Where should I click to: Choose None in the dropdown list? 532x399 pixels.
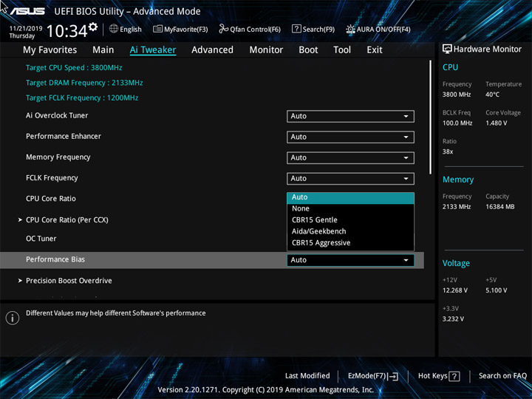click(350, 208)
